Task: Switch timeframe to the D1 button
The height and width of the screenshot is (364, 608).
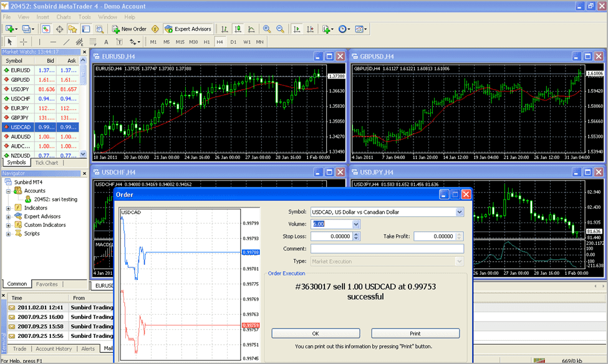Action: click(x=234, y=42)
